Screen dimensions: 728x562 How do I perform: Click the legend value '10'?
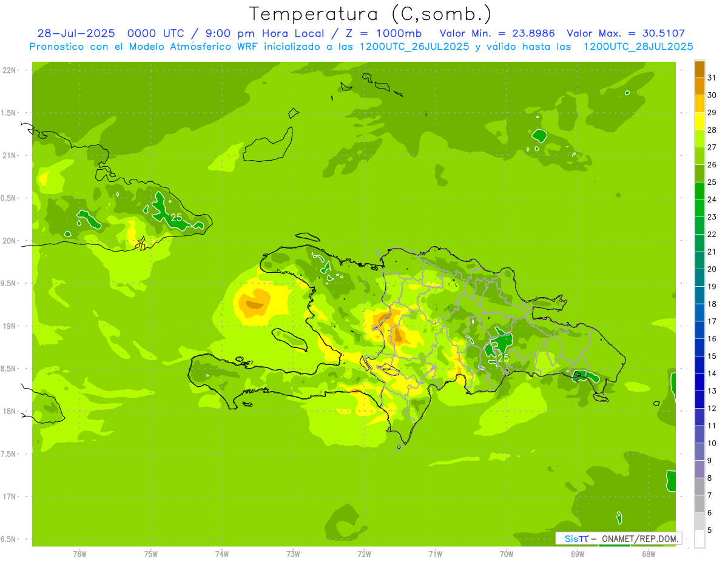712,443
